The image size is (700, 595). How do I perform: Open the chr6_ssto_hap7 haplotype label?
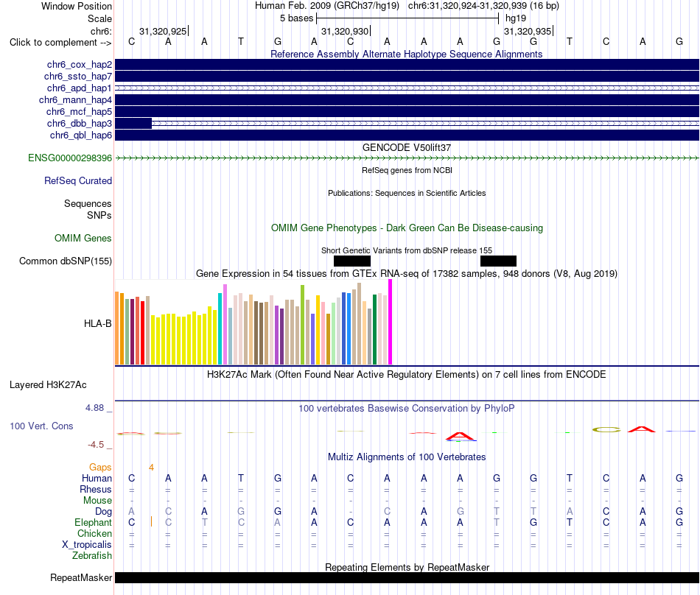point(78,77)
